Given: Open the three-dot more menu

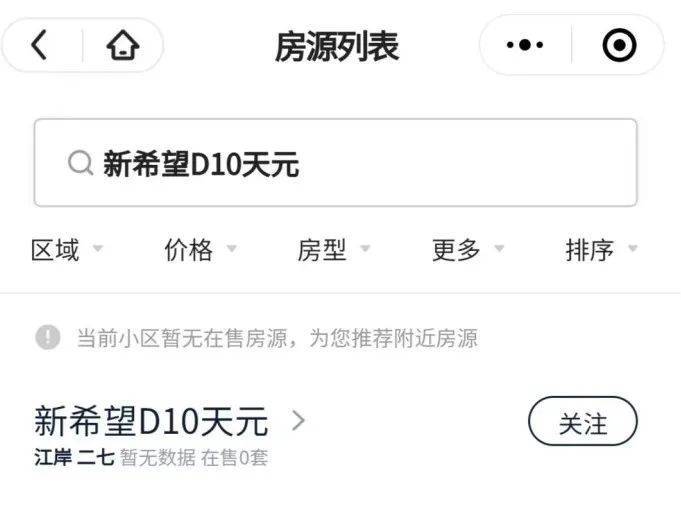Looking at the screenshot, I should point(525,44).
